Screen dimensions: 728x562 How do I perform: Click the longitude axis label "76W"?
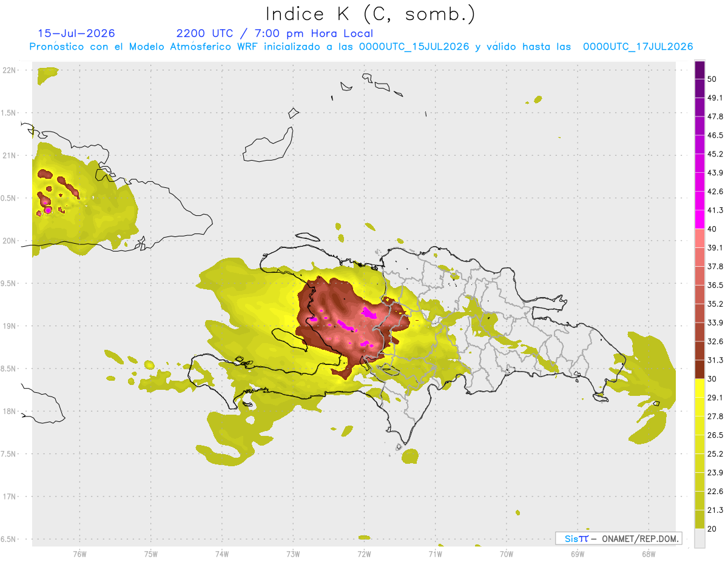pyautogui.click(x=79, y=554)
